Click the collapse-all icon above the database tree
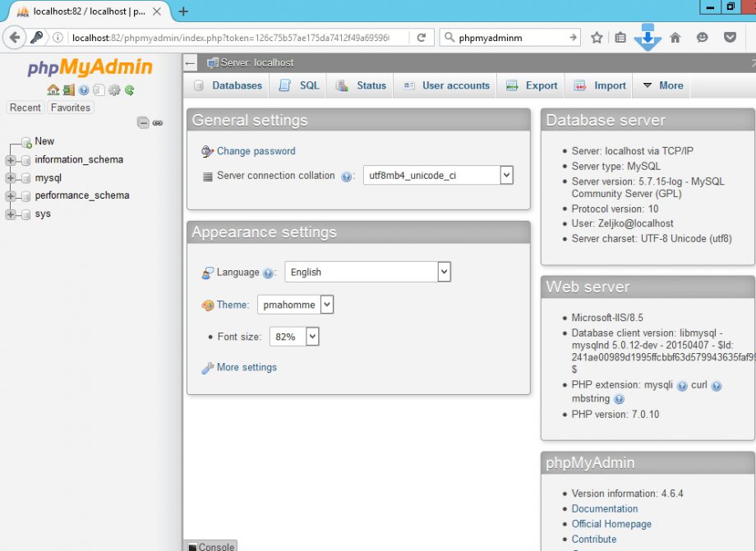756x551 pixels. (x=143, y=122)
